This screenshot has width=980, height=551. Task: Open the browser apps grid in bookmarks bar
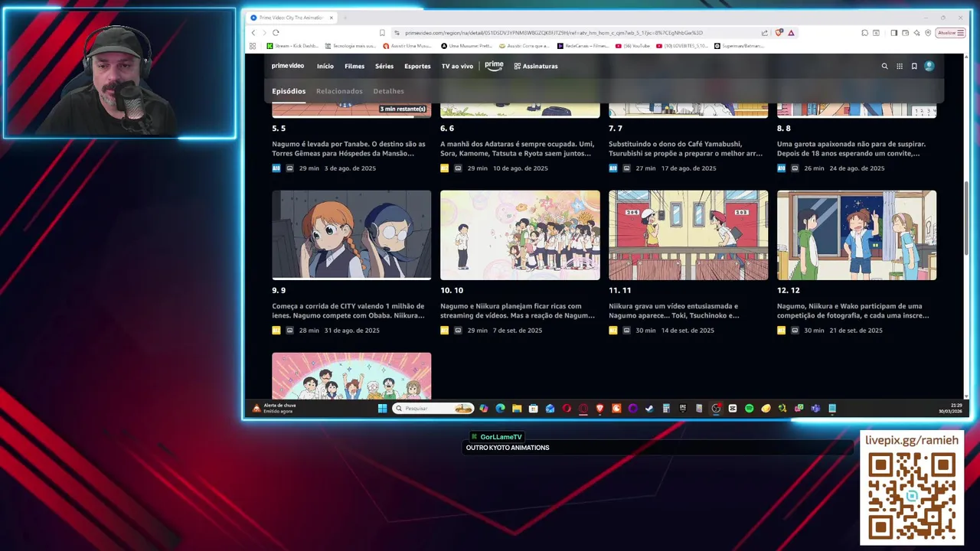253,46
